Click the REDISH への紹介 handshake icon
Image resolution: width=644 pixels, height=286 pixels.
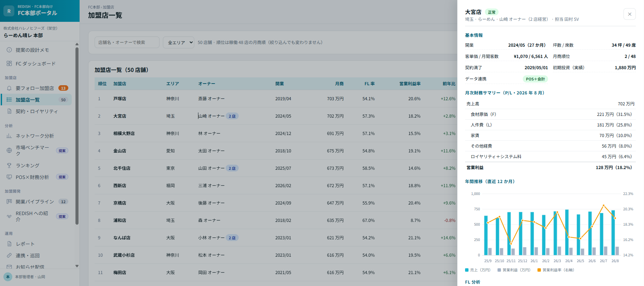tap(9, 216)
